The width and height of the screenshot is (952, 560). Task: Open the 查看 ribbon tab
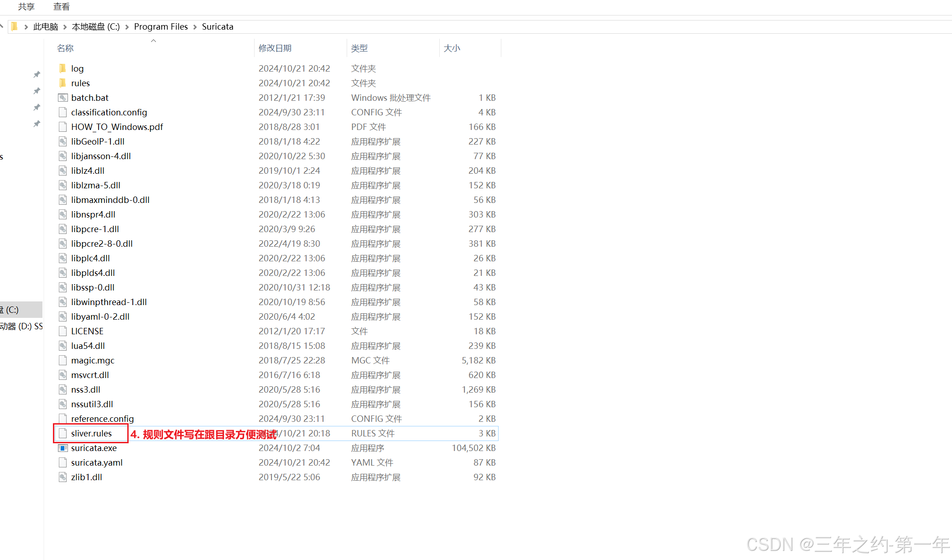61,6
